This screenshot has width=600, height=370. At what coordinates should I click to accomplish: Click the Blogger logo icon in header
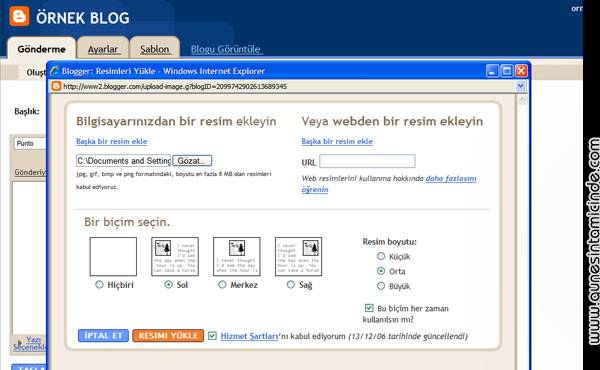point(19,16)
